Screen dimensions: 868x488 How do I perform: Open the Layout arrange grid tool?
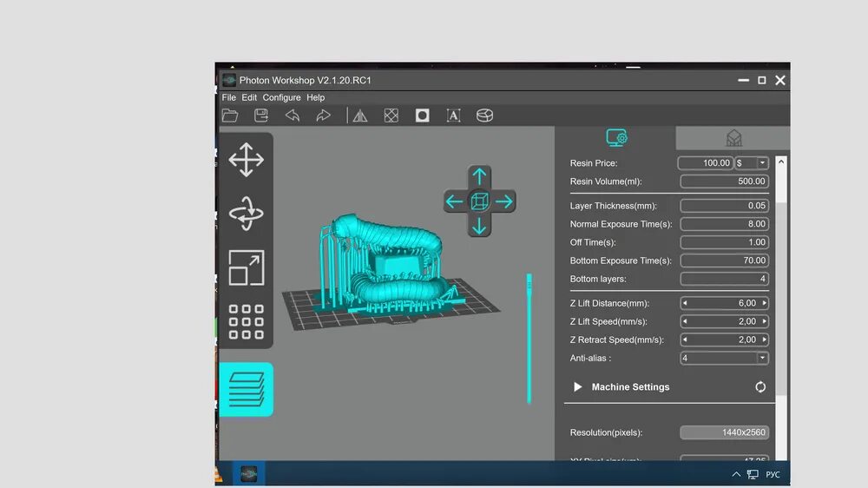pos(247,321)
